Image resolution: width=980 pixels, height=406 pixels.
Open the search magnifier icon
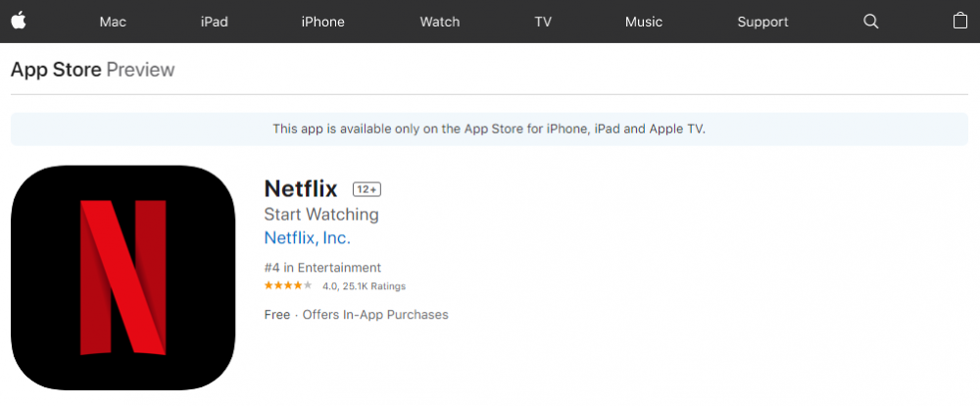pyautogui.click(x=870, y=22)
